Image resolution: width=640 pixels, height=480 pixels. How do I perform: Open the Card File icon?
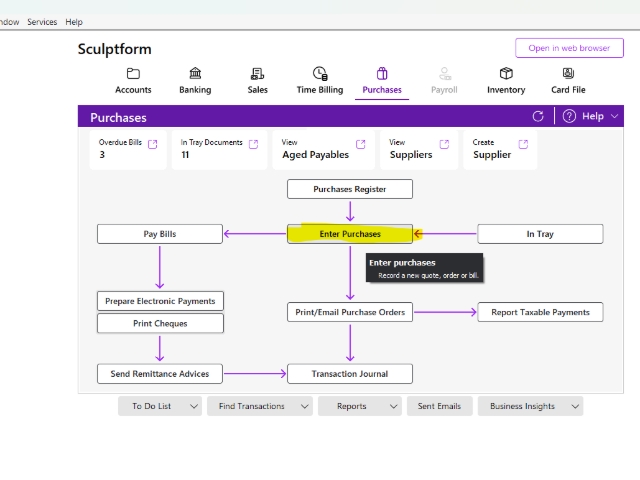568,73
